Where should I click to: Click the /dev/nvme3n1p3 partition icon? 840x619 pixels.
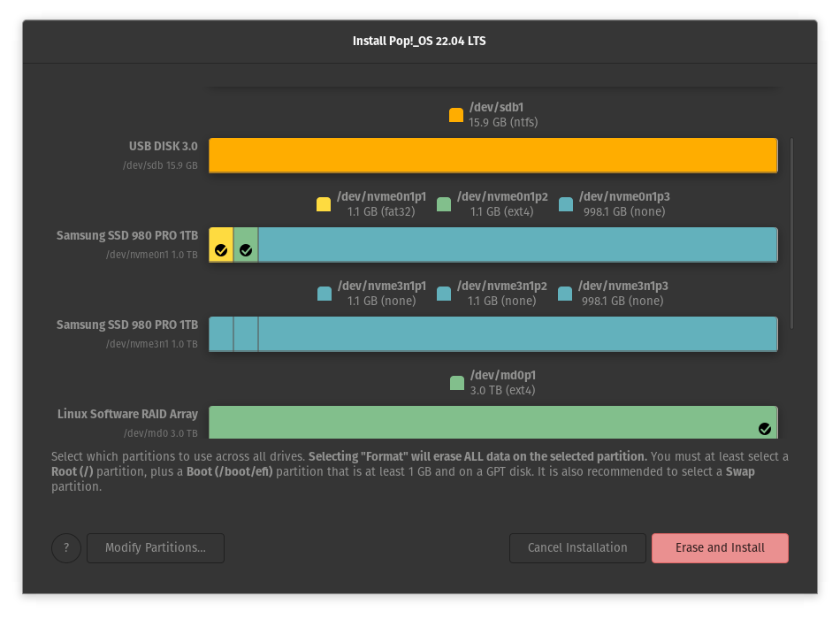coord(565,293)
